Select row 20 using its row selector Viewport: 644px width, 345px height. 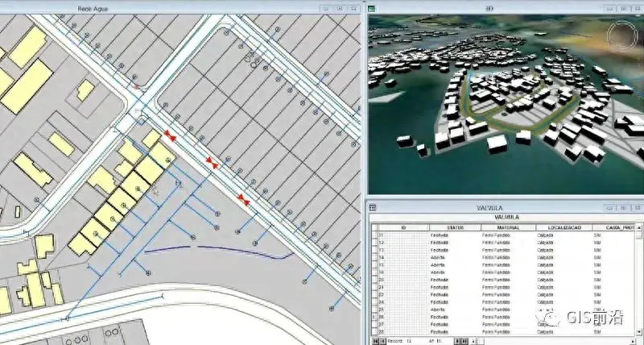[x=374, y=280]
